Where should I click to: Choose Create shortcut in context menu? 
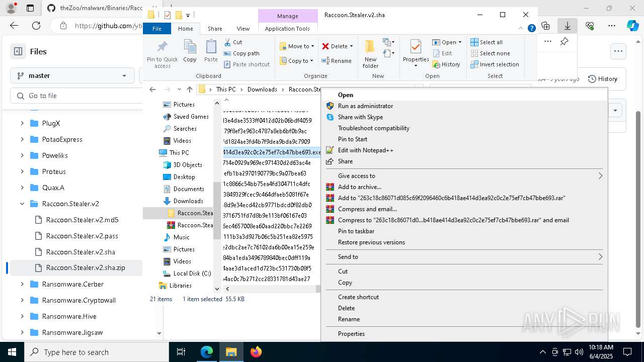coord(358,297)
